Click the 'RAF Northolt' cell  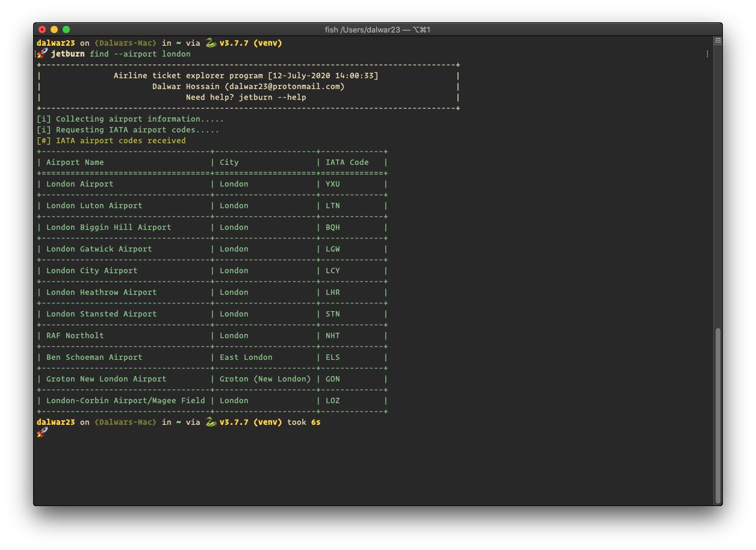[75, 335]
